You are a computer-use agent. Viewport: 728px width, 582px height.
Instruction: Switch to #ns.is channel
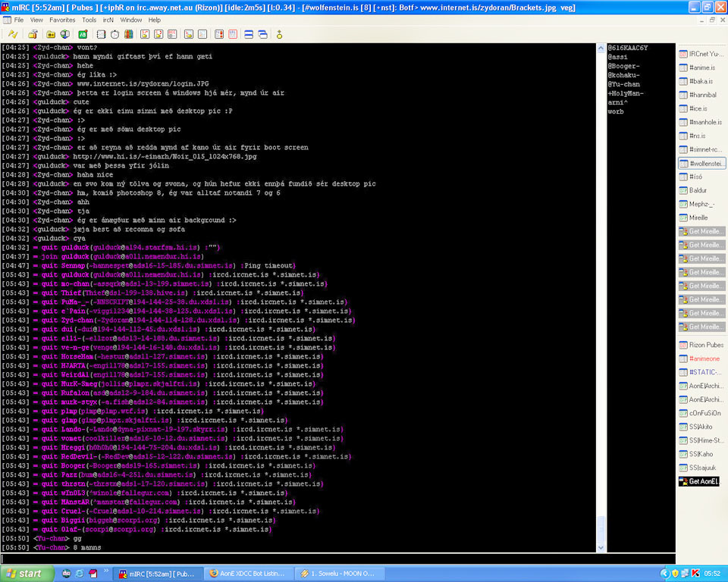click(701, 136)
